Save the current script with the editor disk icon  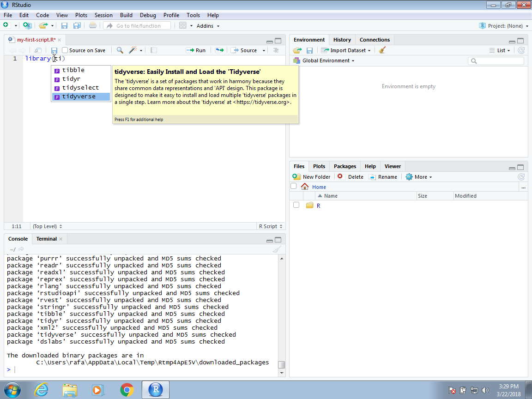click(54, 50)
